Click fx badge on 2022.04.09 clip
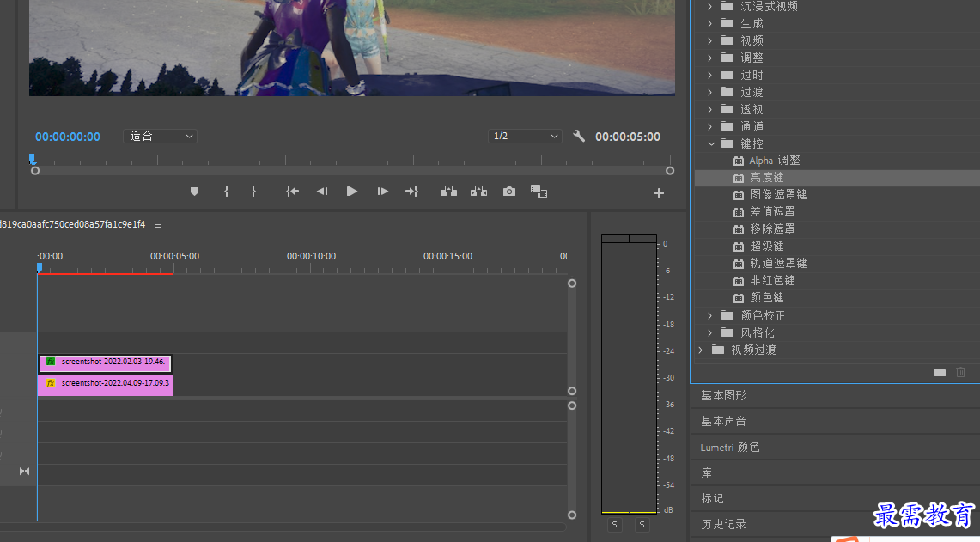This screenshot has width=980, height=542. (x=51, y=382)
